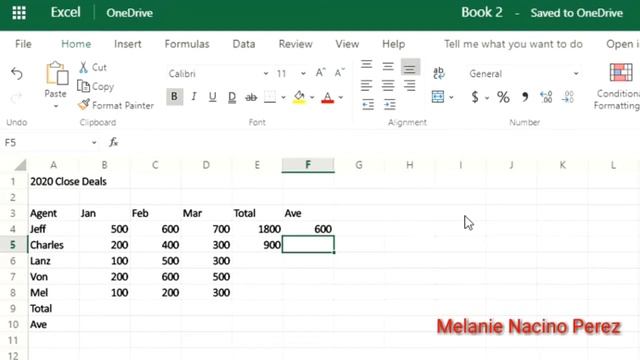Switch to the Data tab
640x360 pixels.
click(x=244, y=44)
